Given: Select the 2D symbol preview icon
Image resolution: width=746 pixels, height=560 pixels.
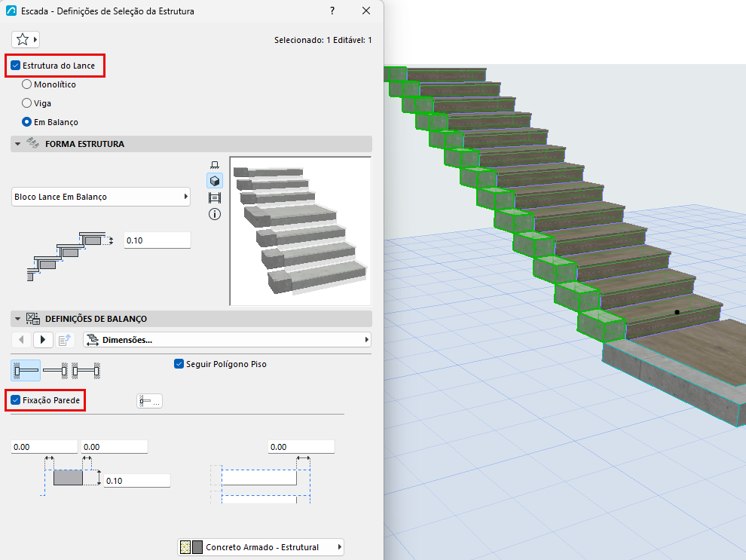Looking at the screenshot, I should point(215,164).
